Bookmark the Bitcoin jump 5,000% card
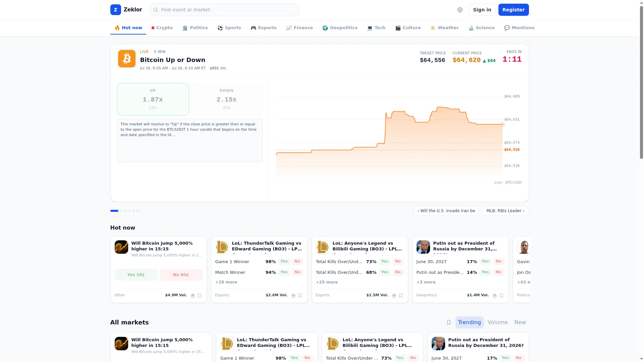Image resolution: width=644 pixels, height=362 pixels. coord(200,296)
